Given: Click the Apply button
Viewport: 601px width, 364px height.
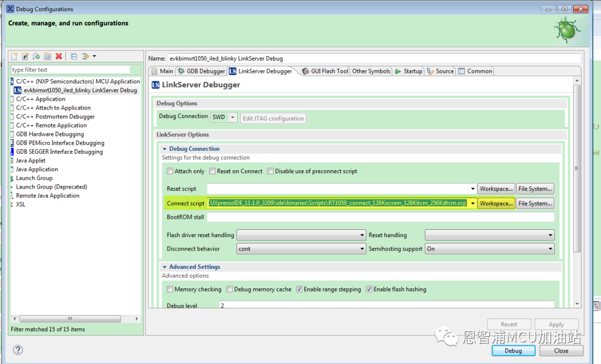Looking at the screenshot, I should (556, 324).
